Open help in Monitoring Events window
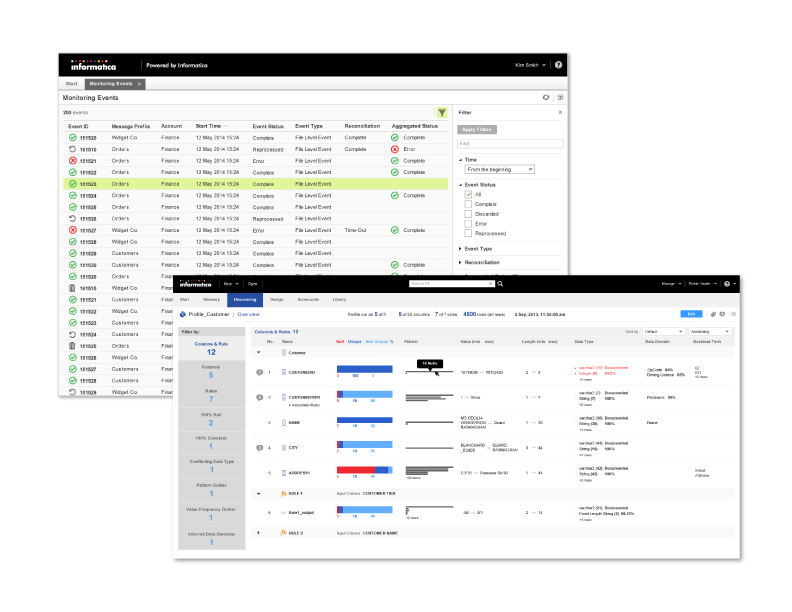This screenshot has height=612, width=792. [x=558, y=65]
